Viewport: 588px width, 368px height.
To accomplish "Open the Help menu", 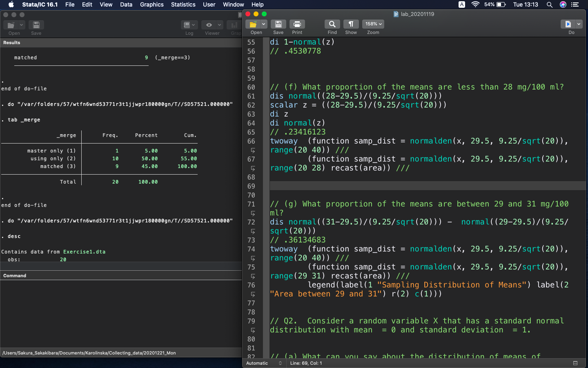I will click(x=257, y=4).
